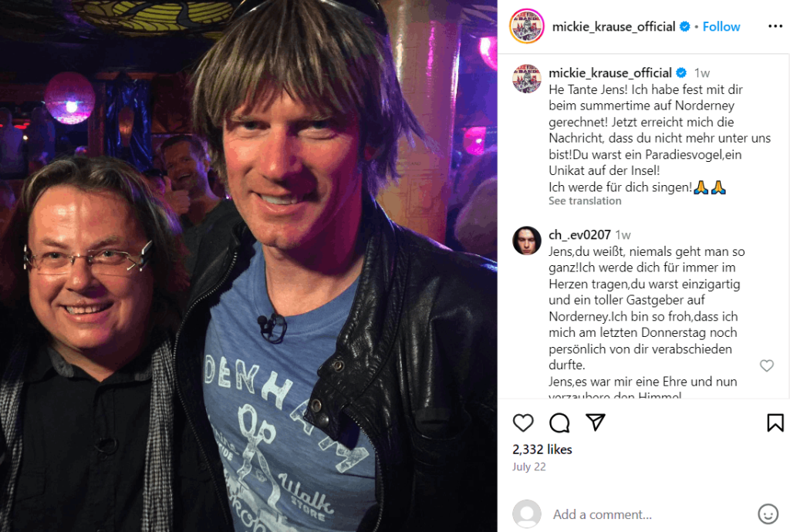Image resolution: width=790 pixels, height=532 pixels.
Task: Open mickie_krause_official username in the header
Action: coord(613,27)
